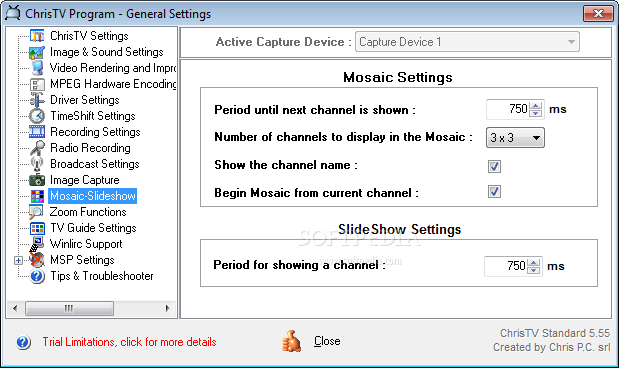619x368 pixels.
Task: Toggle Begin Mosaic from current channel checkbox
Action: click(x=494, y=192)
